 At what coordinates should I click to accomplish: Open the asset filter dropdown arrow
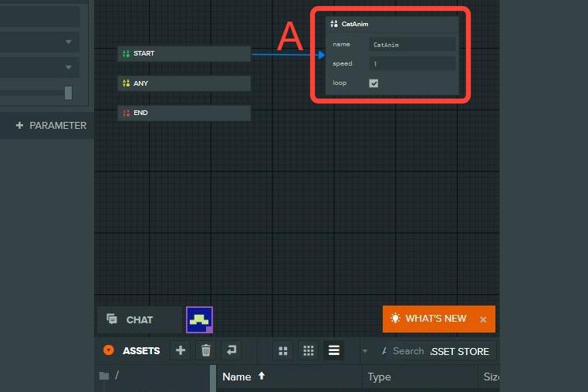[365, 351]
